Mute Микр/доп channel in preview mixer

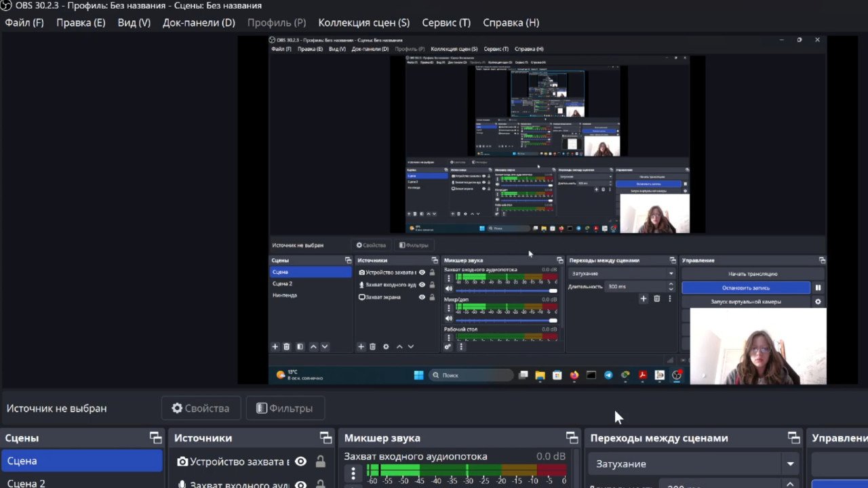448,319
